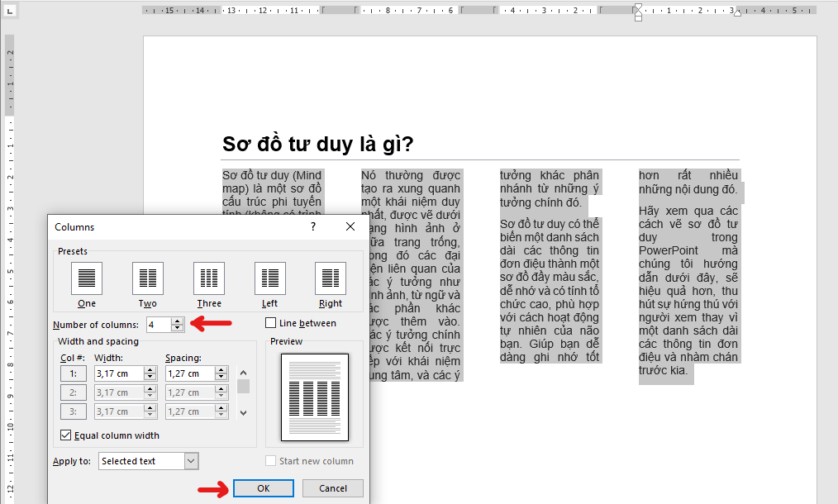Select the Right column preset icon
The width and height of the screenshot is (838, 504).
coord(331,277)
